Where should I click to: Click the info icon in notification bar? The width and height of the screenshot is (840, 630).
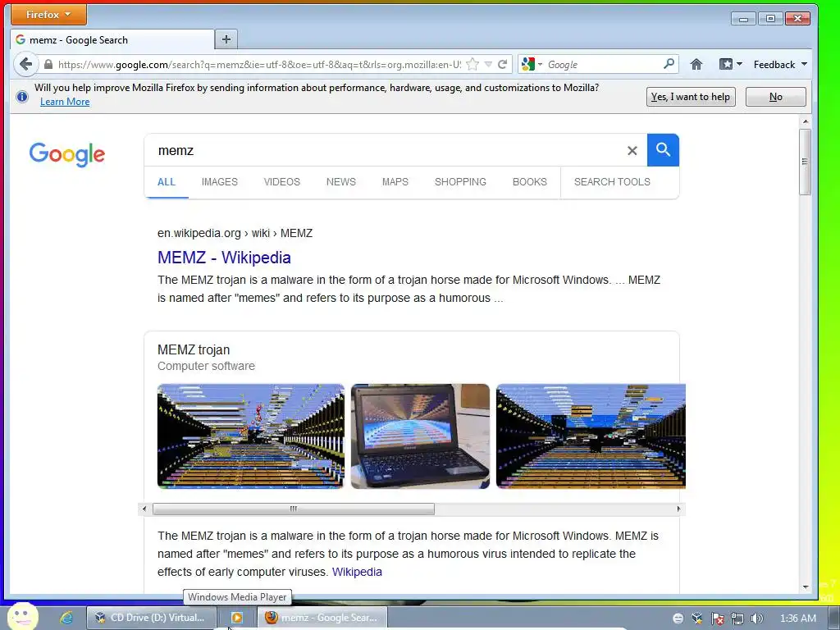pos(22,97)
